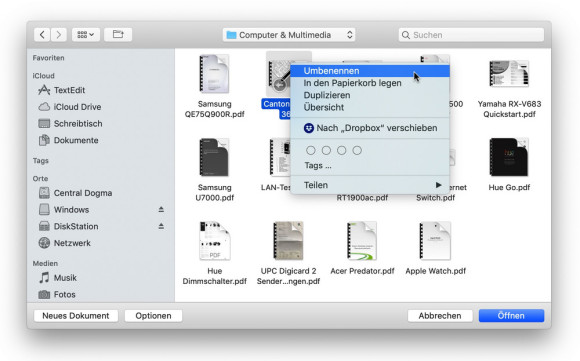Click the Musik note icon

[x=44, y=278]
